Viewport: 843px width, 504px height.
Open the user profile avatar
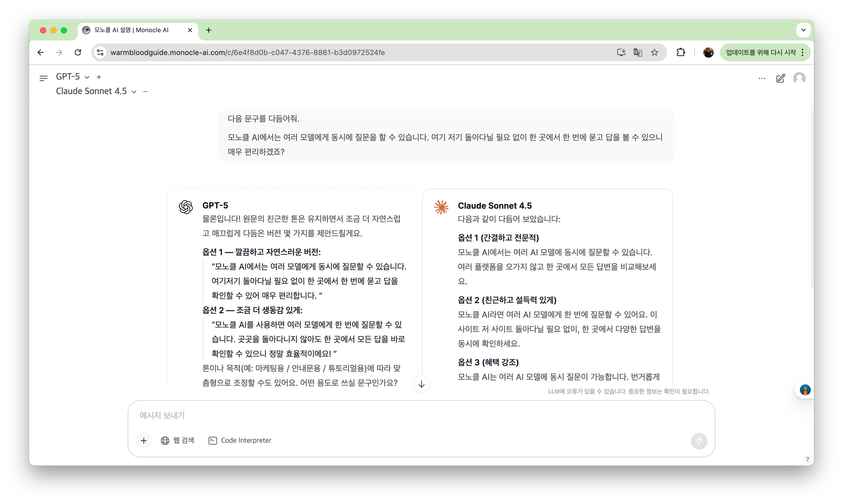point(799,78)
